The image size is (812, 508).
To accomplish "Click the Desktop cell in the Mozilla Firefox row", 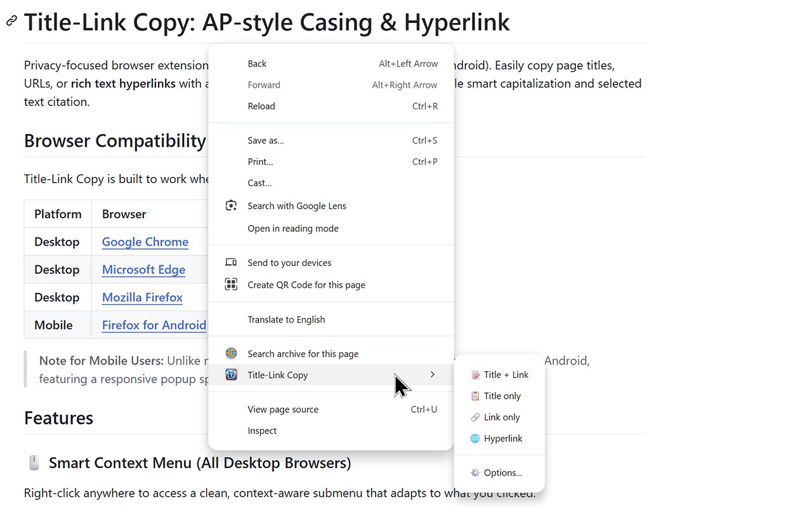I will coord(57,297).
